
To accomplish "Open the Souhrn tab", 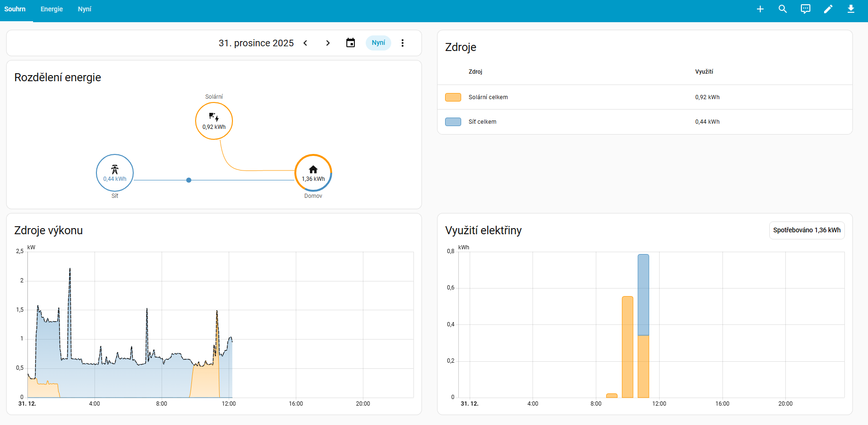I will pyautogui.click(x=15, y=9).
